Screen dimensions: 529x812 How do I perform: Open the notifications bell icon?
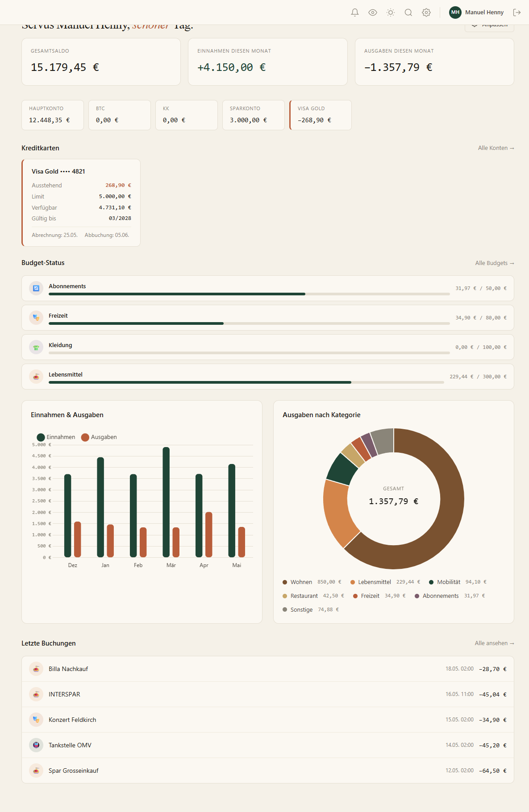(355, 12)
